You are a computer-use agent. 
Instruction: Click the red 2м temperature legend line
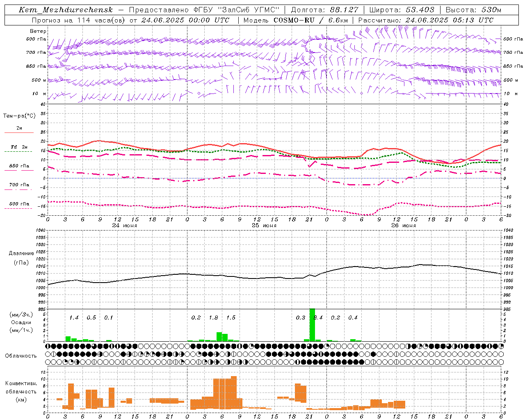19,133
